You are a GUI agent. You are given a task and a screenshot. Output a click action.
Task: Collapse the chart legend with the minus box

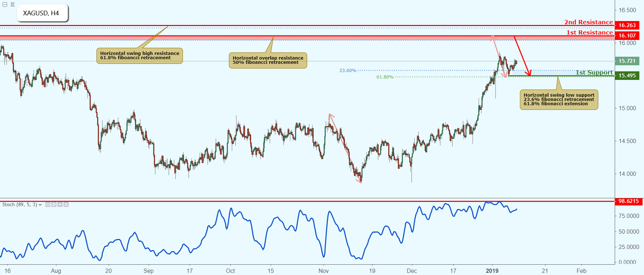coord(5,5)
